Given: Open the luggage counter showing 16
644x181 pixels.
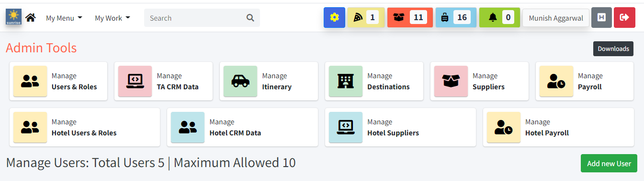Looking at the screenshot, I should pyautogui.click(x=456, y=18).
